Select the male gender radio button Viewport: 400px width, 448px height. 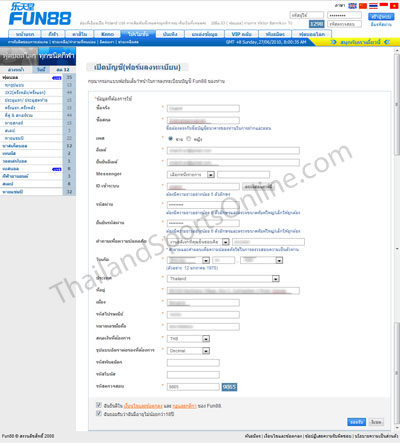171,139
